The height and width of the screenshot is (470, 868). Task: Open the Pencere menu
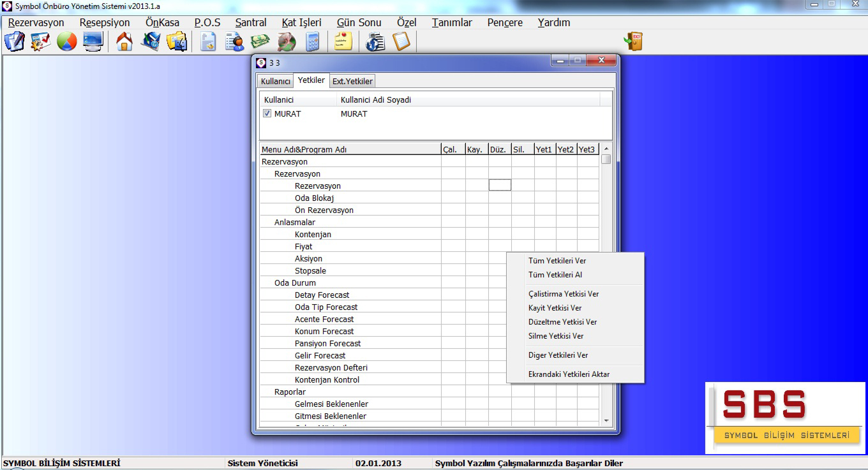pos(505,22)
